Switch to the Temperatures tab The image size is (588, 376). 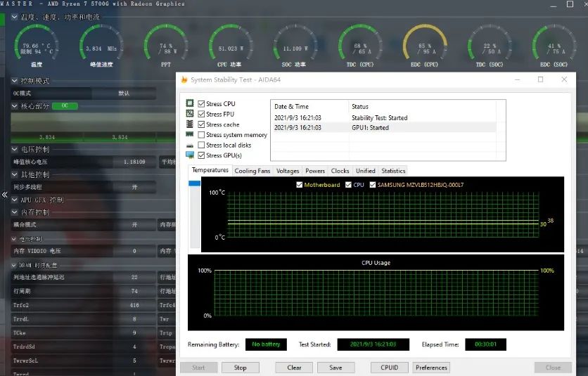coord(210,170)
